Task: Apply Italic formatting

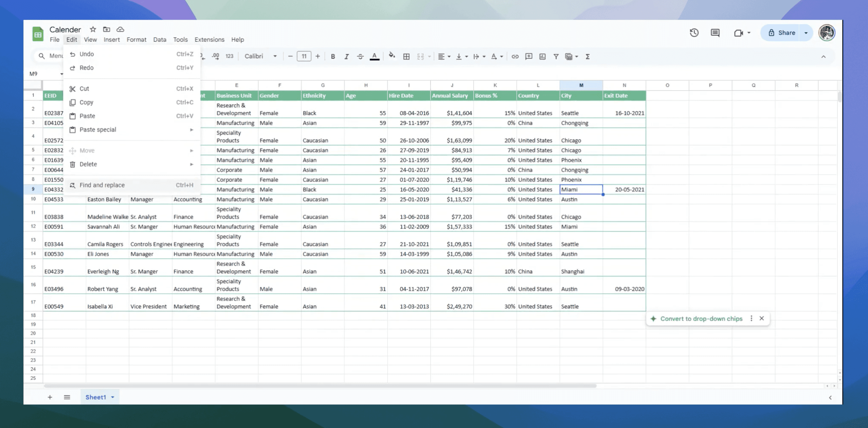Action: pos(346,56)
